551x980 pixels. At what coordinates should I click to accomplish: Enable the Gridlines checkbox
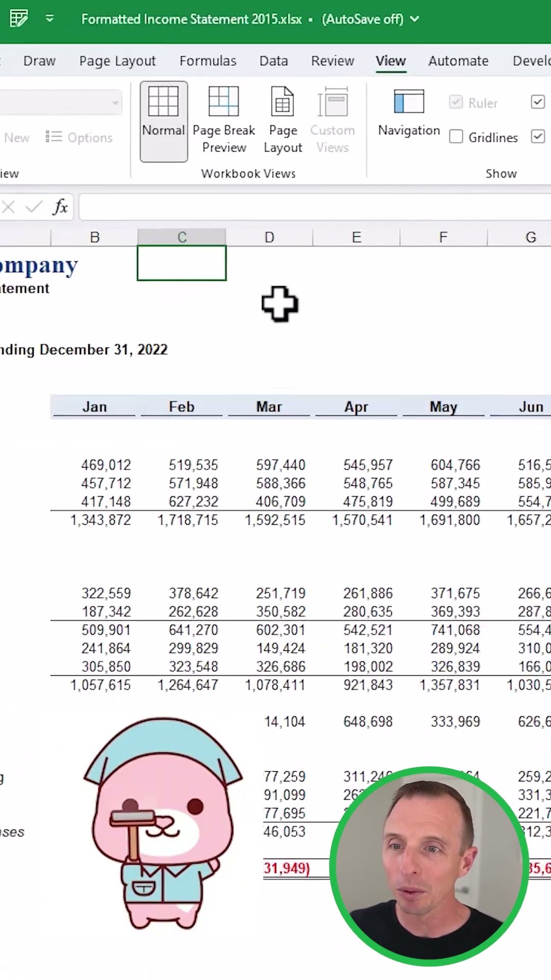point(456,137)
